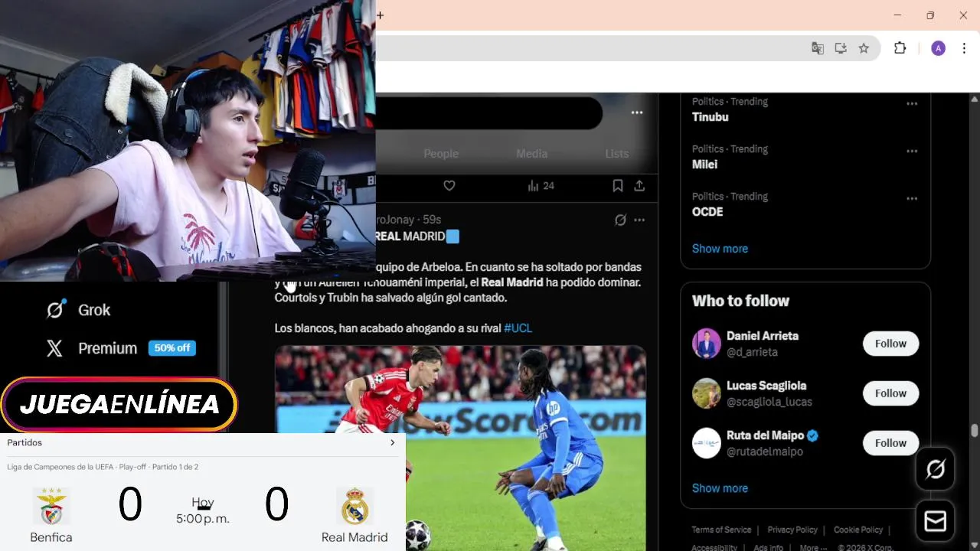Bookmark the post above the tweet
This screenshot has height=551, width=980.
pyautogui.click(x=617, y=185)
